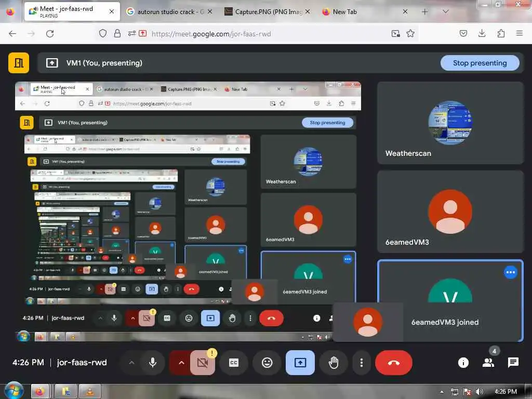The width and height of the screenshot is (532, 399).
Task: Select the Weatherscan participant tile
Action: click(450, 123)
